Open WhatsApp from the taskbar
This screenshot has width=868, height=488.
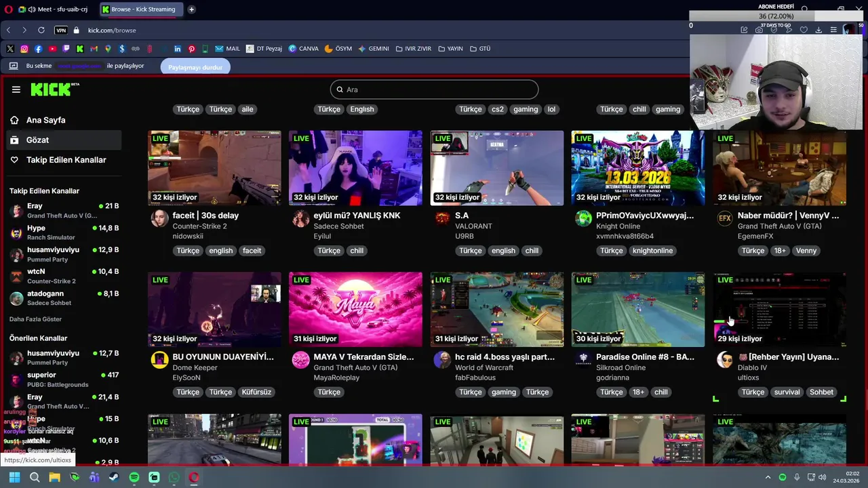tap(174, 477)
